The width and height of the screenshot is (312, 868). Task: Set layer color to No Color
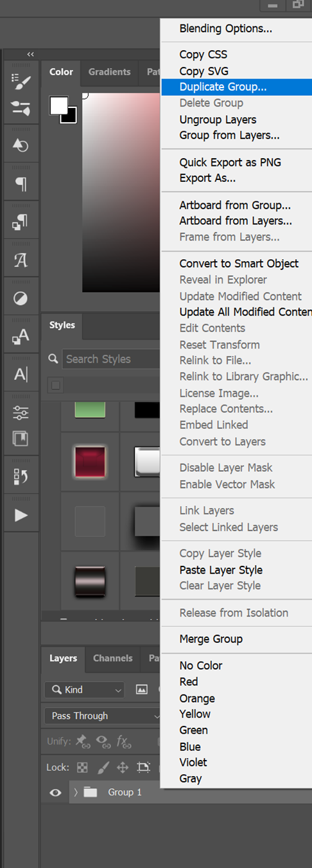click(201, 665)
